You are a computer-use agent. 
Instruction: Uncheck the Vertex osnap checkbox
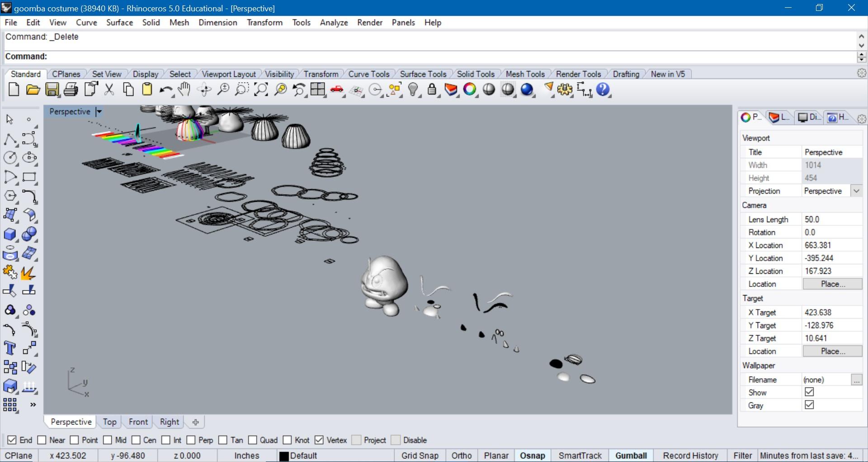point(319,440)
